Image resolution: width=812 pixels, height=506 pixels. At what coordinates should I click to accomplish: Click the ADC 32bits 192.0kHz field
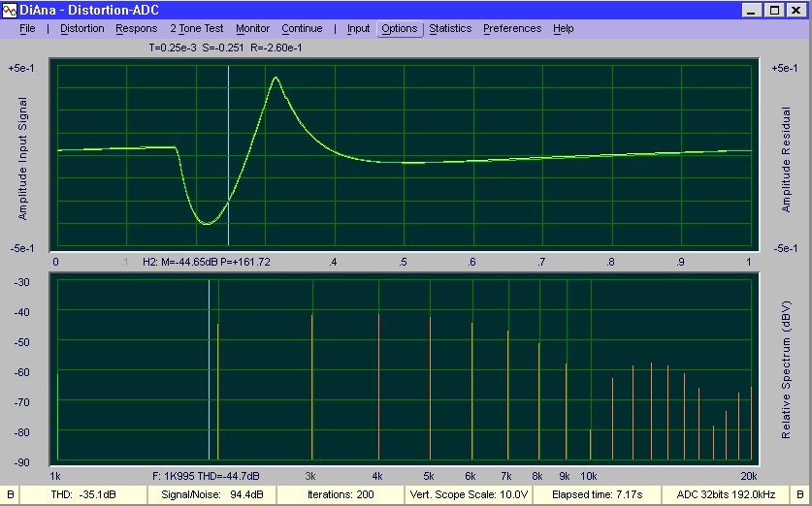click(726, 494)
